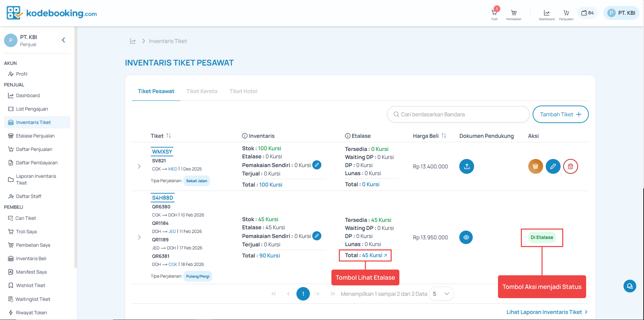
Task: Click the orange etalase icon for WMXSY
Action: tap(535, 166)
